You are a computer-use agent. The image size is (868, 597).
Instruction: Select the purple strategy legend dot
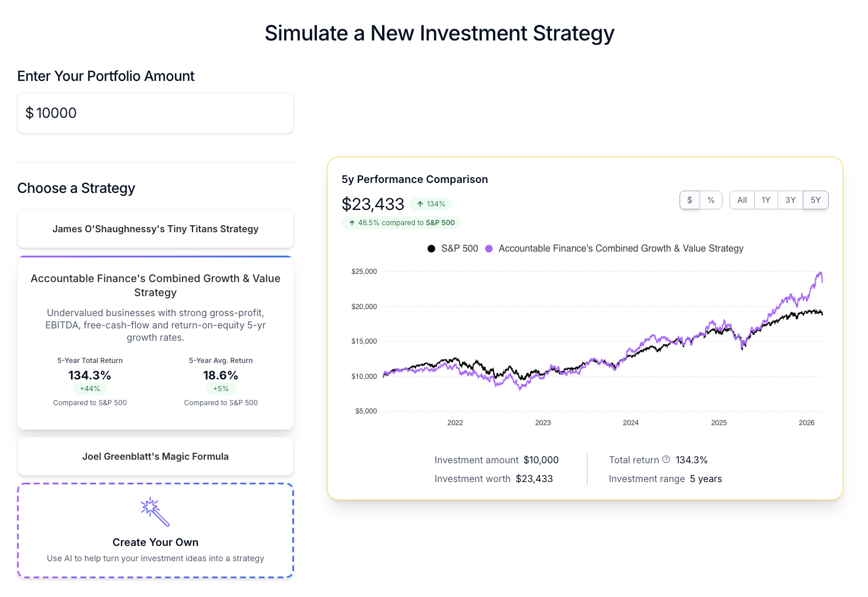click(489, 248)
